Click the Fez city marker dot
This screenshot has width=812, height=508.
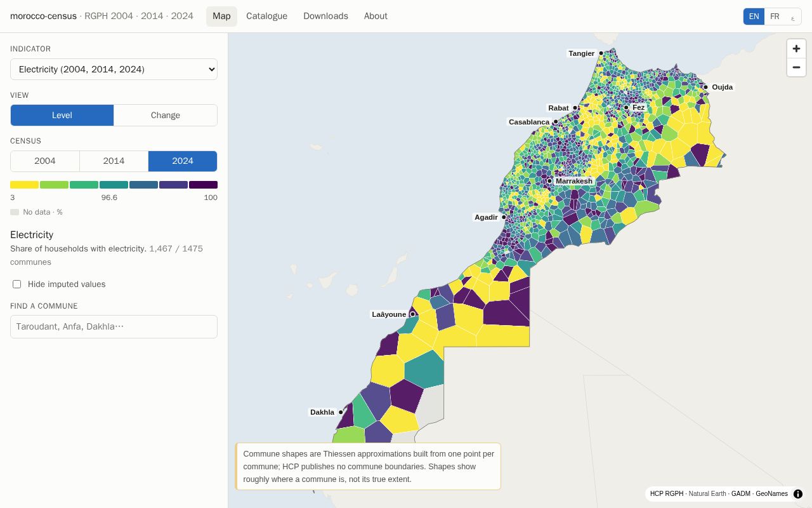click(x=626, y=107)
